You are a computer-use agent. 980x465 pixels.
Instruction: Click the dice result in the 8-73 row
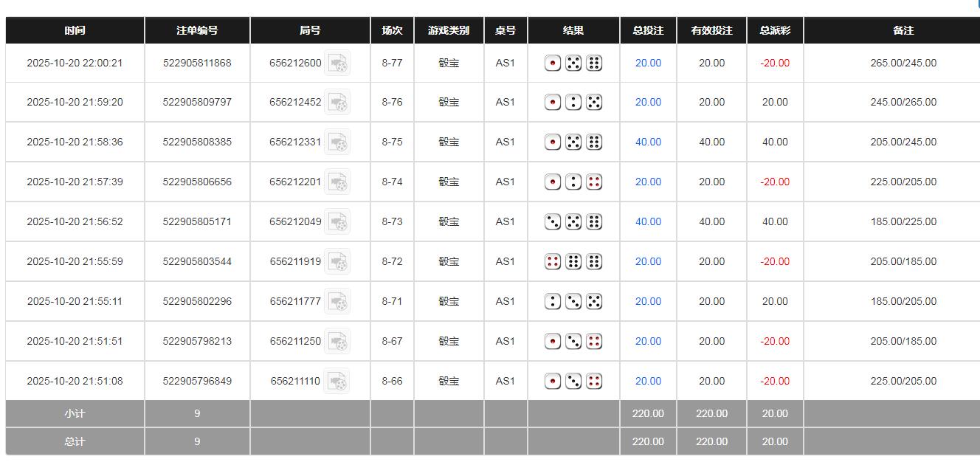coord(573,221)
